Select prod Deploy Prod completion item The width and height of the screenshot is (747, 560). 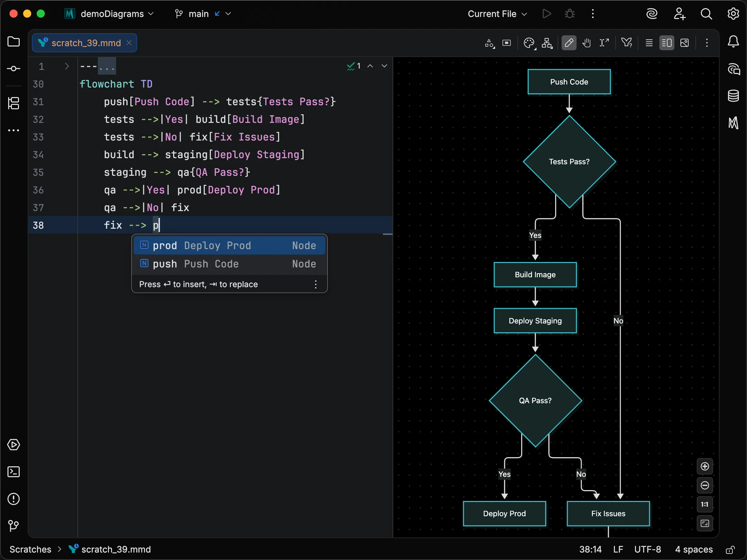pyautogui.click(x=230, y=245)
